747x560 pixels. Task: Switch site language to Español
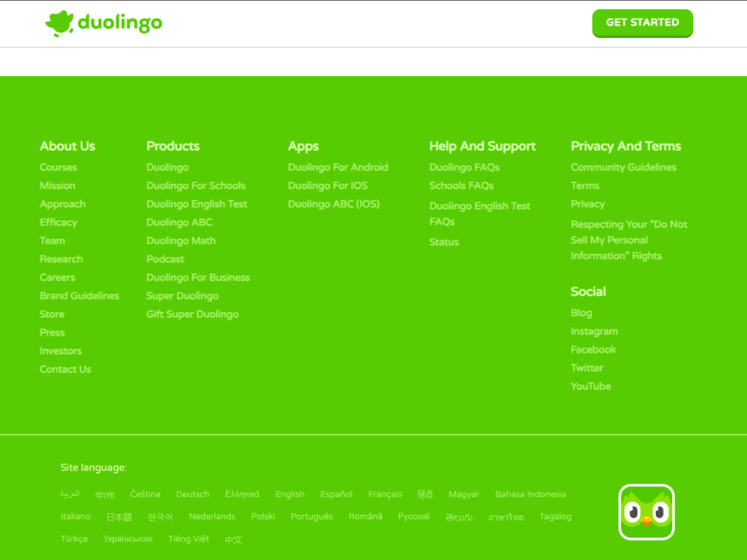336,494
